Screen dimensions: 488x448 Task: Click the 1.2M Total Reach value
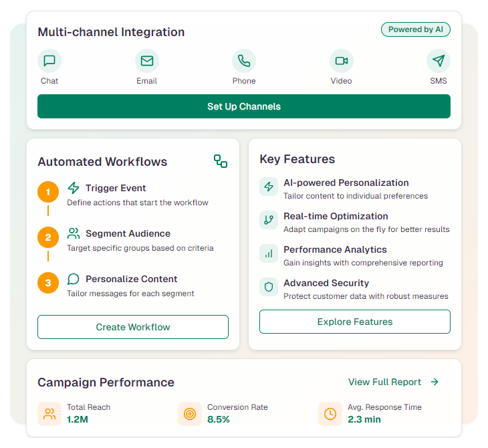[78, 419]
